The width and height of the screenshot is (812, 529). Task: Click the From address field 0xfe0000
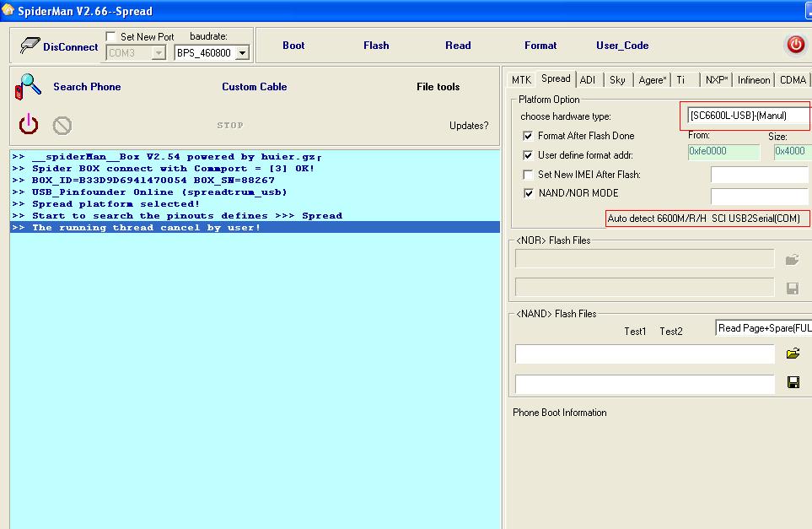pos(723,151)
